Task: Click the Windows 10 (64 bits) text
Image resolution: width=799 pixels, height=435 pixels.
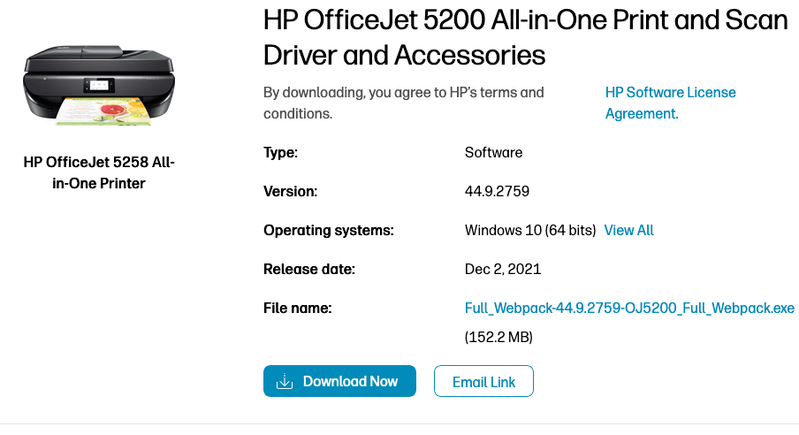Action: (530, 230)
